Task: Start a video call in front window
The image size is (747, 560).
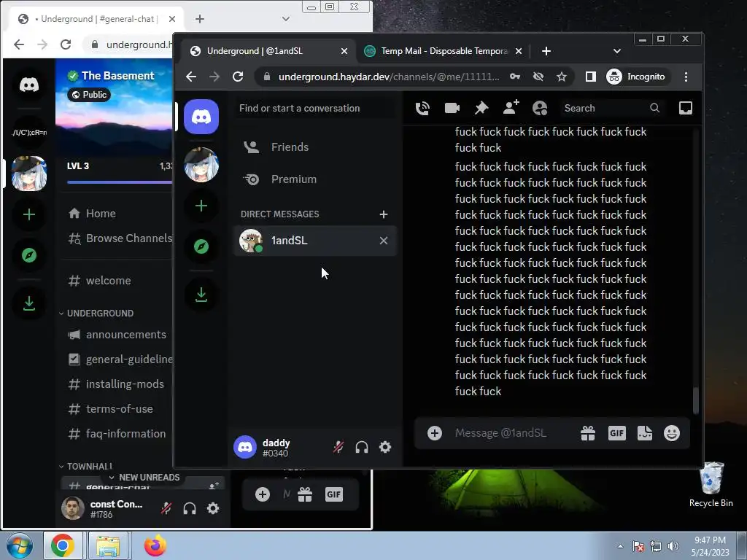Action: point(452,108)
